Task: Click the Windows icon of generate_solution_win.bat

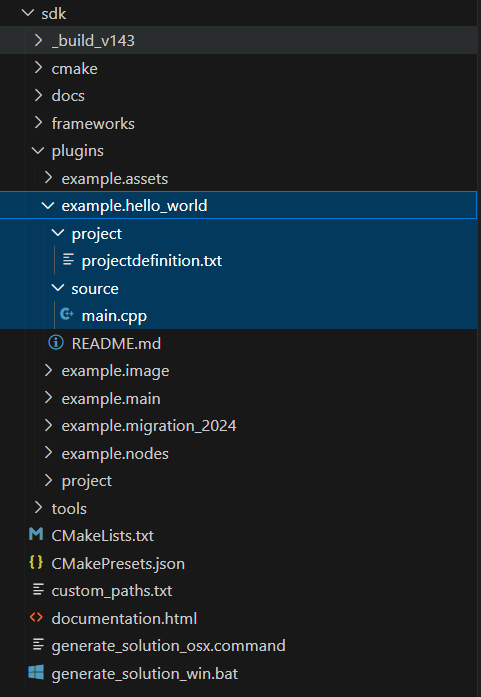Action: [x=36, y=672]
